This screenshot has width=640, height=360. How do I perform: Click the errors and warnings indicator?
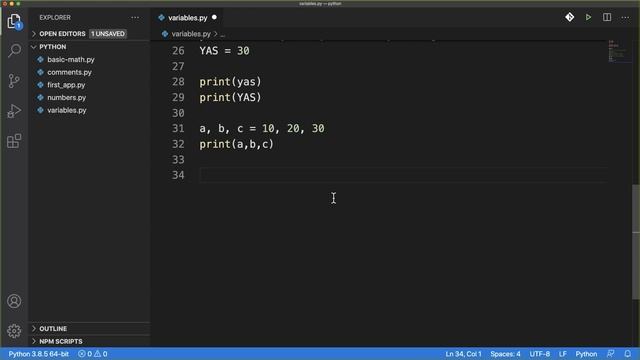(93, 354)
